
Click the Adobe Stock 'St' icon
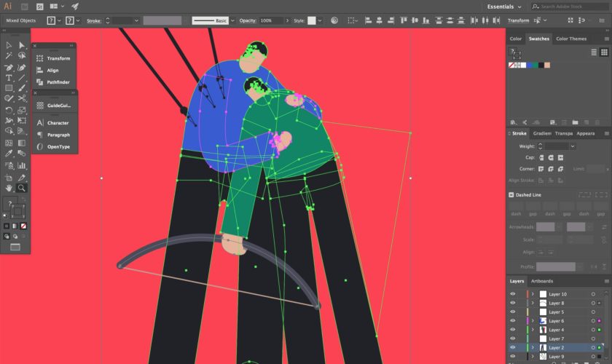click(x=39, y=7)
